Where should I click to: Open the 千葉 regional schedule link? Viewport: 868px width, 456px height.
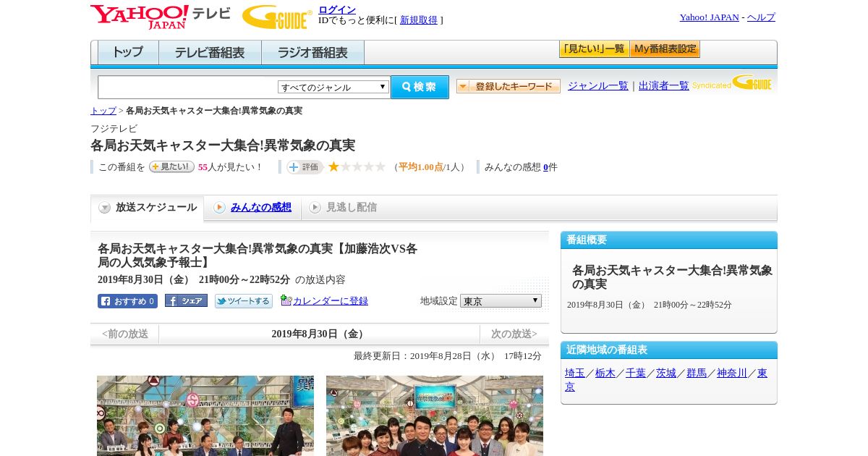[x=636, y=373]
